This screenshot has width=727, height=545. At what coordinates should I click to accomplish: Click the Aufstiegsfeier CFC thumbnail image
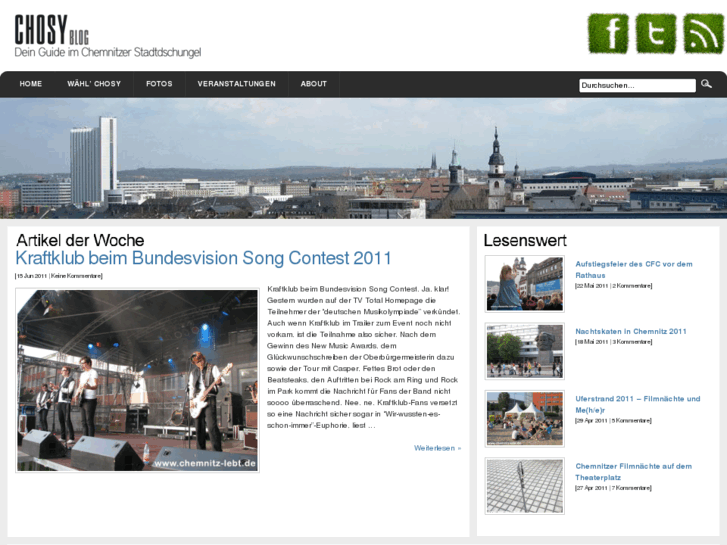click(524, 283)
